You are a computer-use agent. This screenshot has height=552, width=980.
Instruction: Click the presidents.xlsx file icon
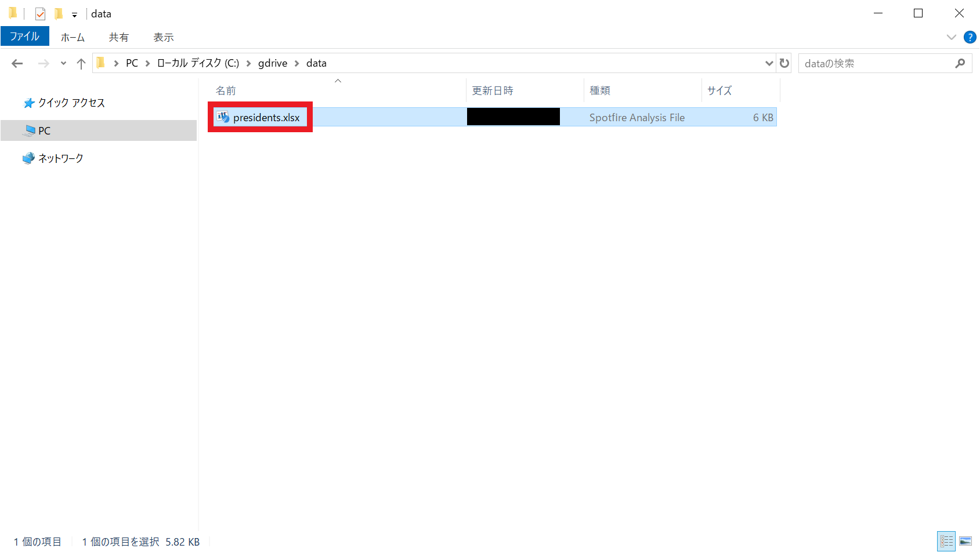(x=223, y=117)
